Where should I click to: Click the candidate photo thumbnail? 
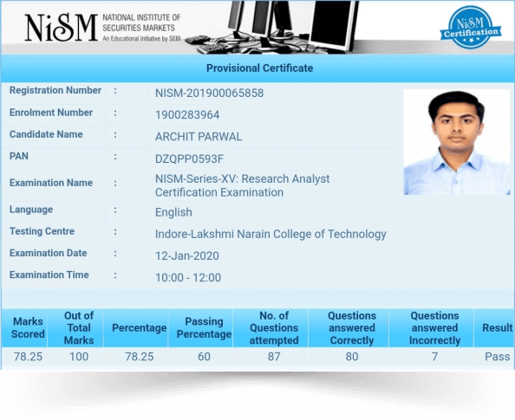coord(457,142)
